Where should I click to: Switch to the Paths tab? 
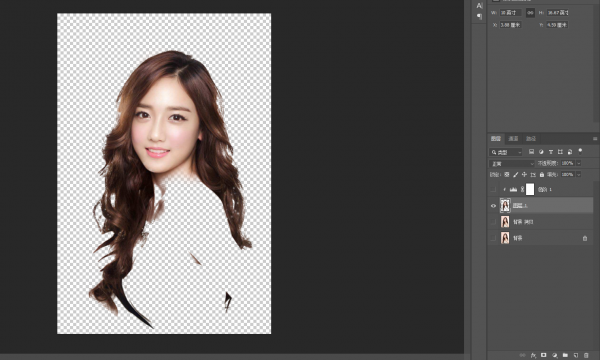click(x=531, y=138)
